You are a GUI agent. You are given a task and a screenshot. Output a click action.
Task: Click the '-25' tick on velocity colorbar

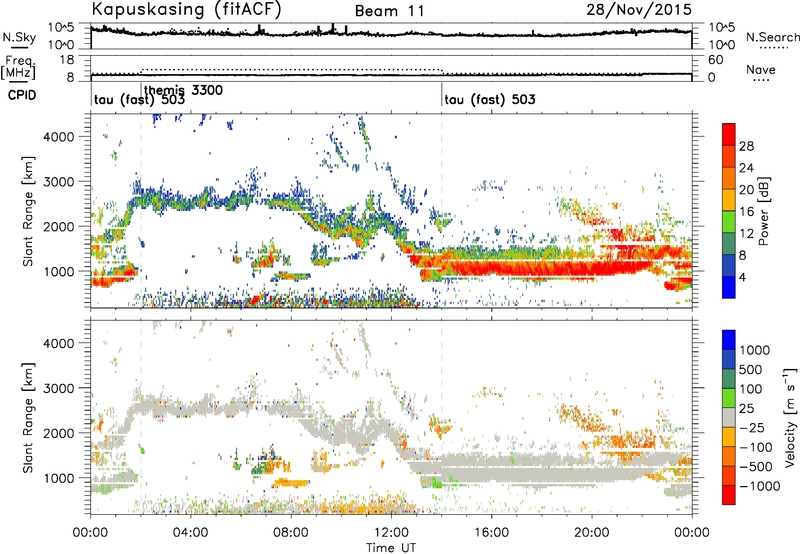752,427
